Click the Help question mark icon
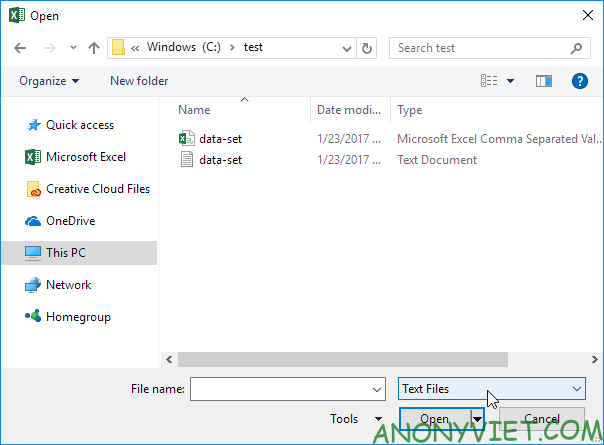This screenshot has height=445, width=604. 578,81
